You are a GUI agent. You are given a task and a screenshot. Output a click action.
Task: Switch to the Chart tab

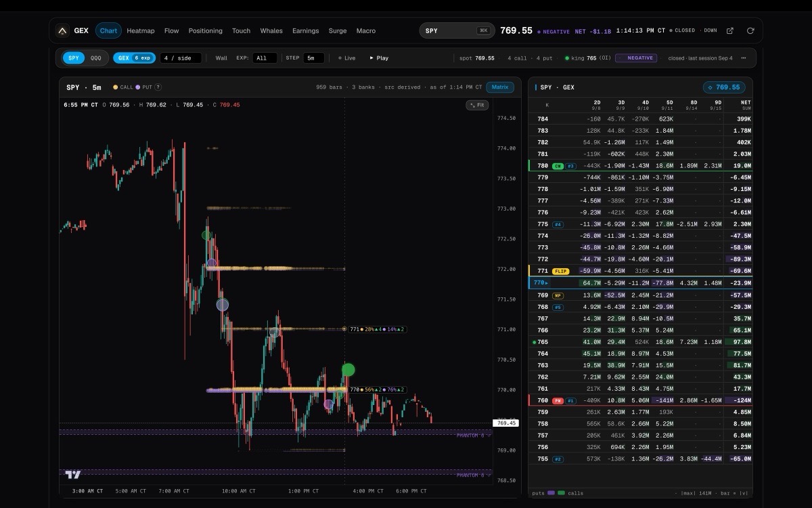click(108, 30)
